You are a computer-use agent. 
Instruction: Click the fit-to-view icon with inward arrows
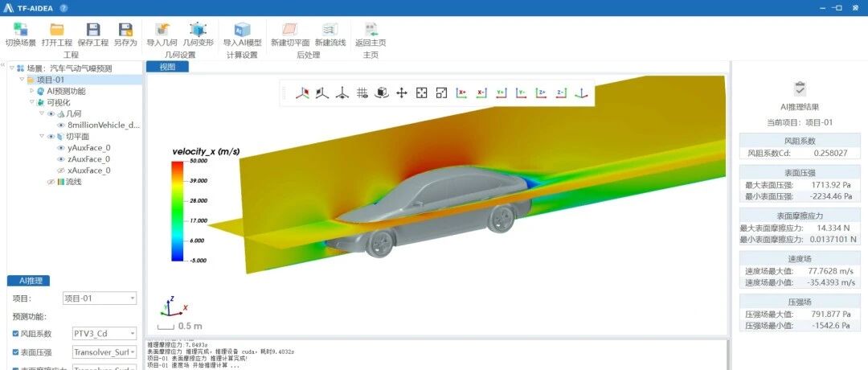(422, 93)
